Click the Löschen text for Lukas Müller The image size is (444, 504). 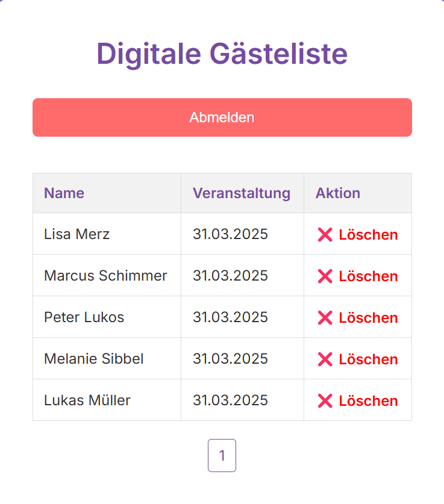coord(368,401)
